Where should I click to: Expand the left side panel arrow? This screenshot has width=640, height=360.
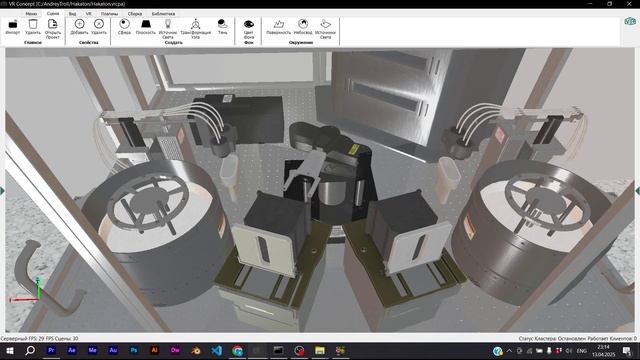tap(2, 191)
